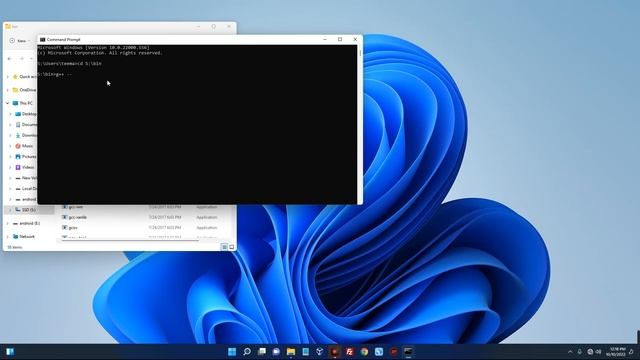Open Documents folder in Explorer sidebar
Viewport: 640px width, 360px height.
coord(26,124)
